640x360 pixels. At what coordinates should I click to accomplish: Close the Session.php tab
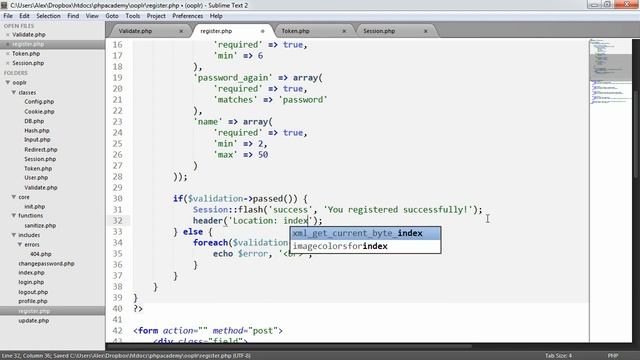(x=426, y=31)
